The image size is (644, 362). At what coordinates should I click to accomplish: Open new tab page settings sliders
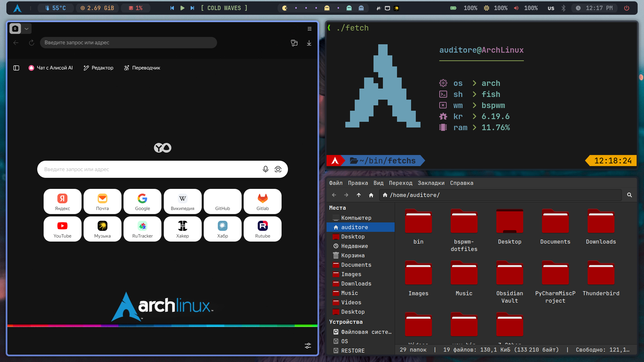pos(308,346)
